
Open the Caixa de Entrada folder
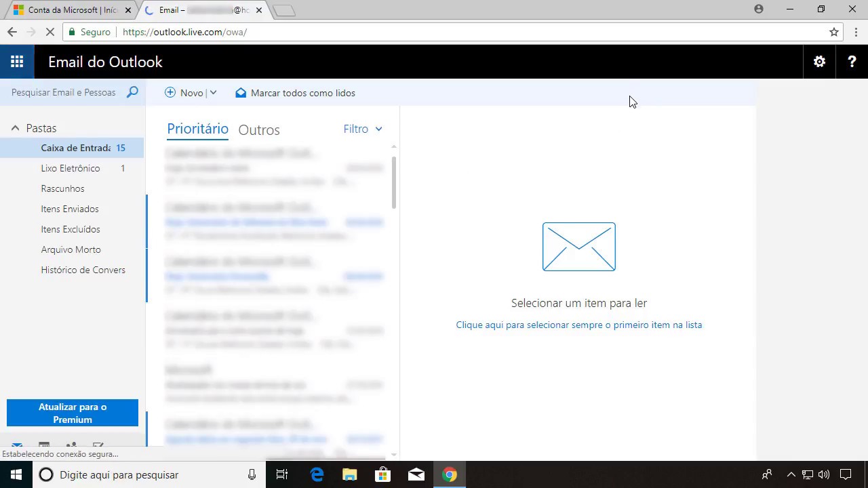point(72,148)
